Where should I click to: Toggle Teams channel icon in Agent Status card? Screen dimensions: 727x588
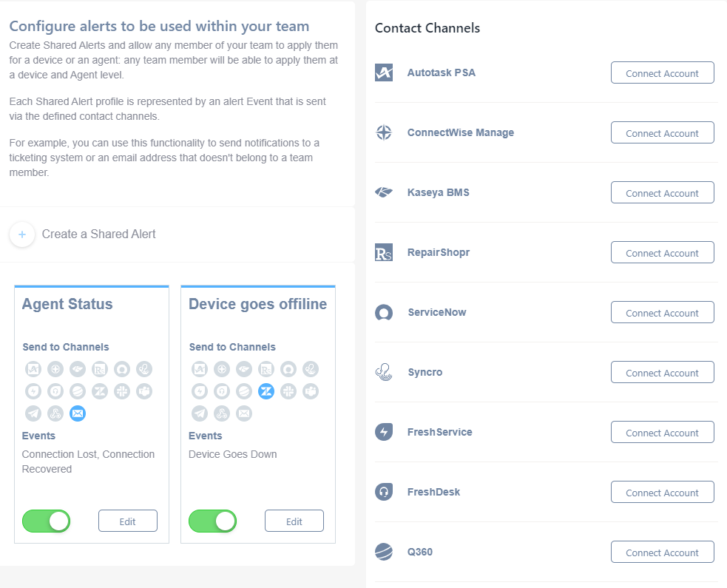click(144, 391)
